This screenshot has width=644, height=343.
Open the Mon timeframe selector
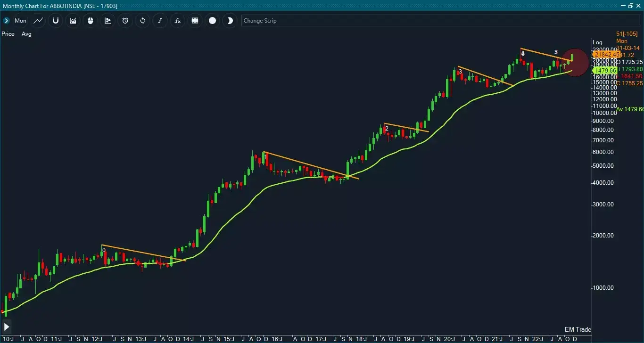tap(21, 21)
